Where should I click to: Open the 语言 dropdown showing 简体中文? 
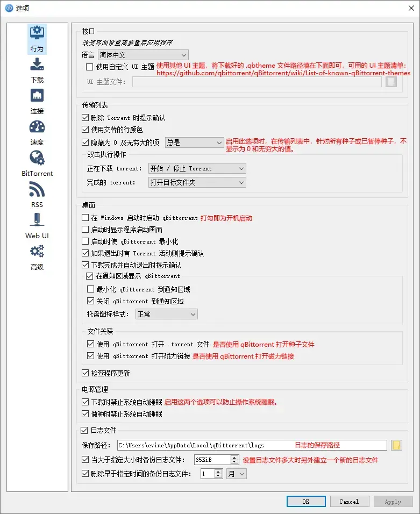pos(143,55)
